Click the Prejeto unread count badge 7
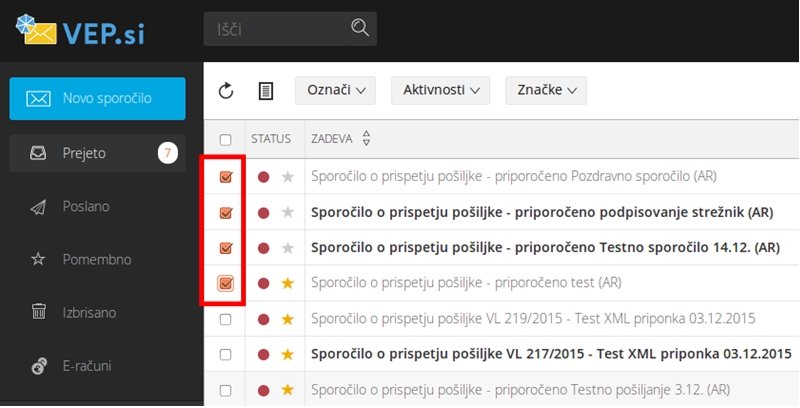This screenshot has height=408, width=800. (167, 153)
